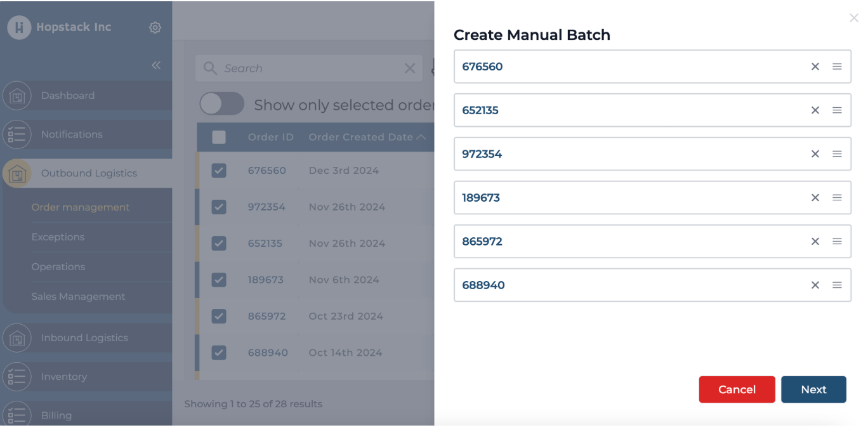This screenshot has height=430, width=868.
Task: Open Exceptions under Outbound Logistics
Action: [58, 237]
